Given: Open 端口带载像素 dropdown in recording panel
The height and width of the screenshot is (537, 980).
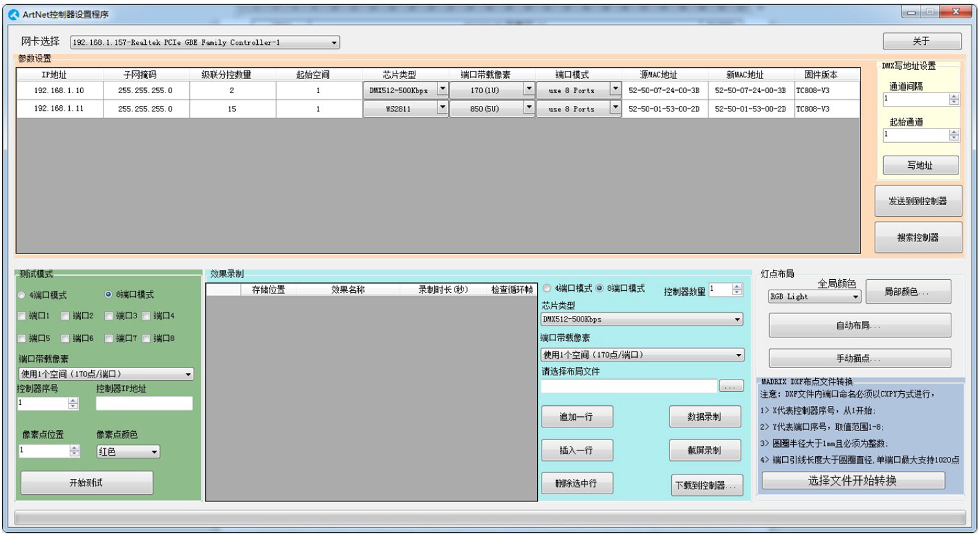Looking at the screenshot, I should click(642, 355).
